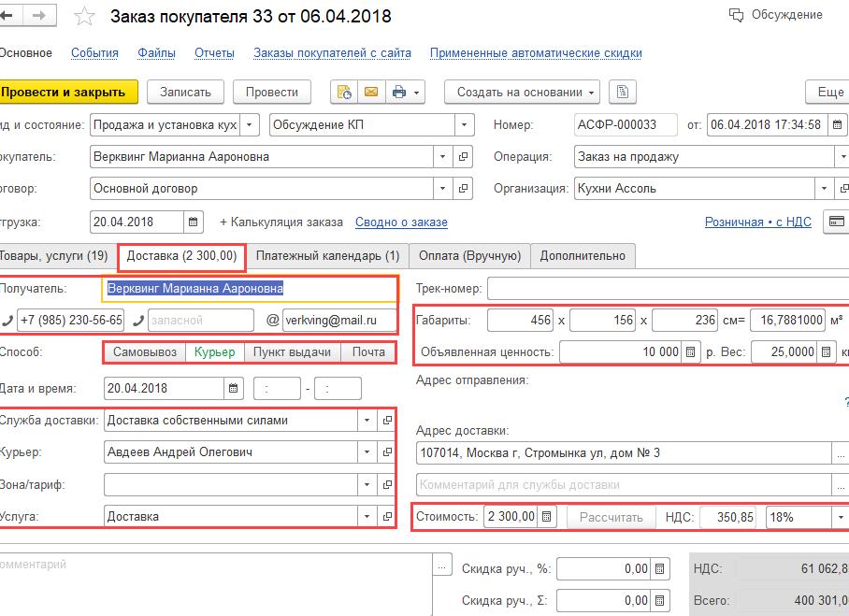
Task: Expand the Служба доставки dropdown arrow
Action: pos(367,420)
